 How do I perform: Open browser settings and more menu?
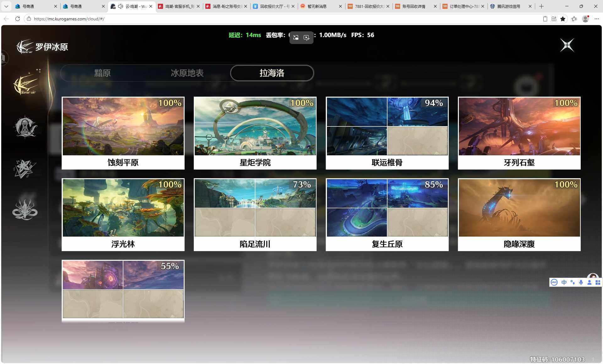pyautogui.click(x=597, y=19)
